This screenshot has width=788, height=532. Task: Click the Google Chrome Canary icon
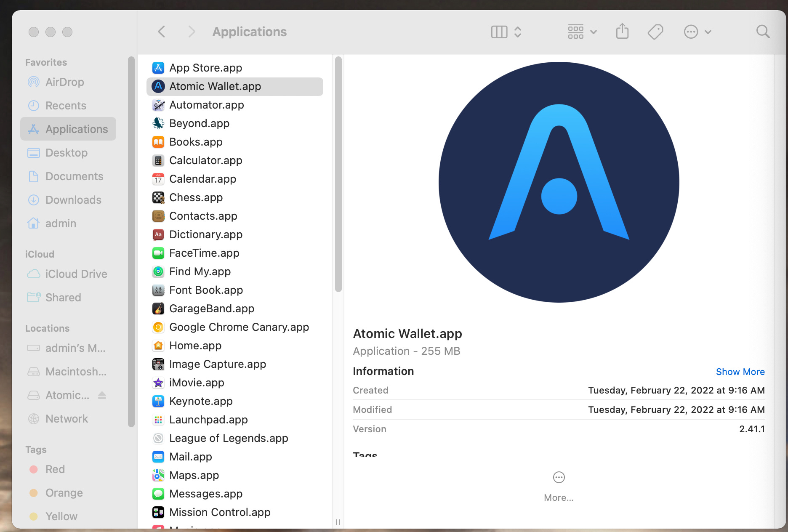point(158,327)
